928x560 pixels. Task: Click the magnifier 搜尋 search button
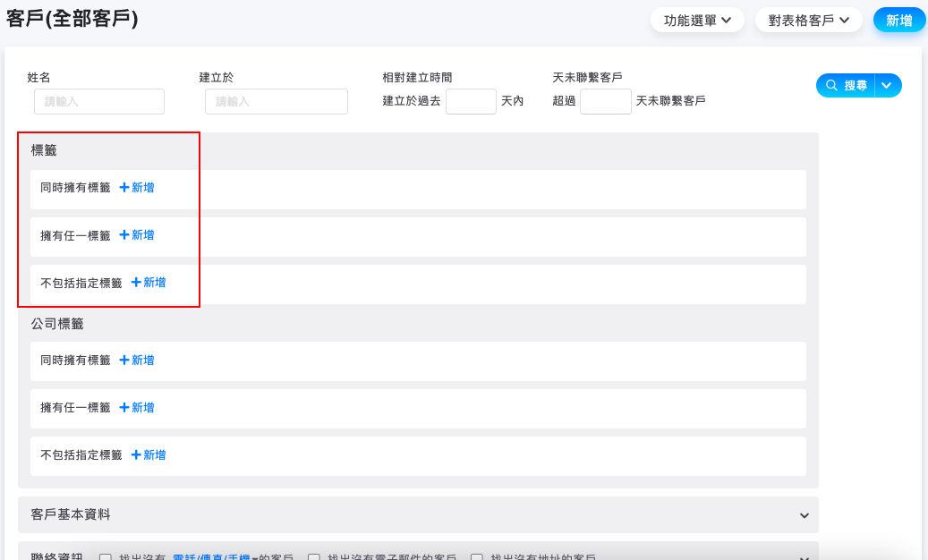click(x=846, y=86)
